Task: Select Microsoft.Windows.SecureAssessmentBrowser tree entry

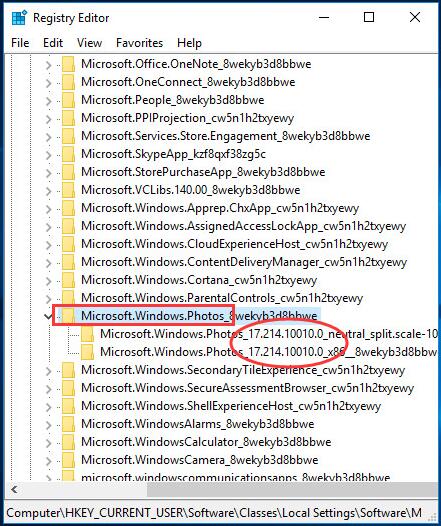Action: click(x=247, y=388)
